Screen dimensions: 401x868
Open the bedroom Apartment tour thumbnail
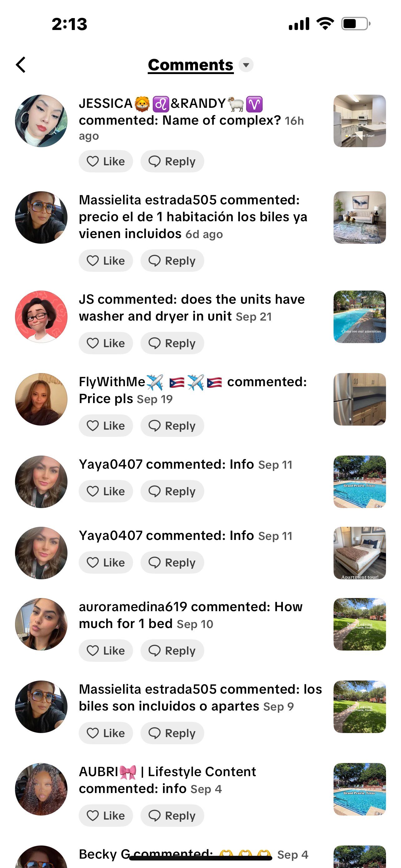(359, 553)
